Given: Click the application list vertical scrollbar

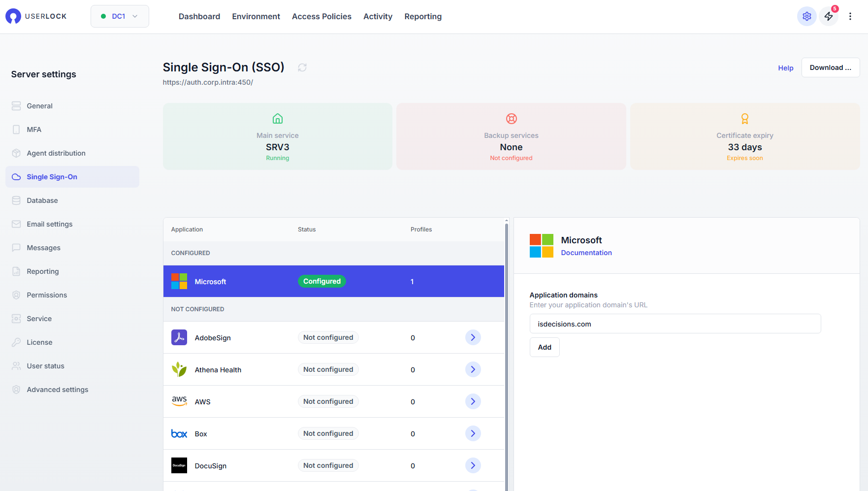Looking at the screenshot, I should pos(506,345).
